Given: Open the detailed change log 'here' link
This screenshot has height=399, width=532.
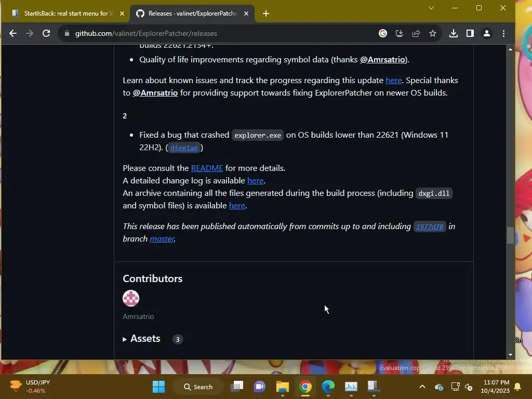Looking at the screenshot, I should (255, 181).
